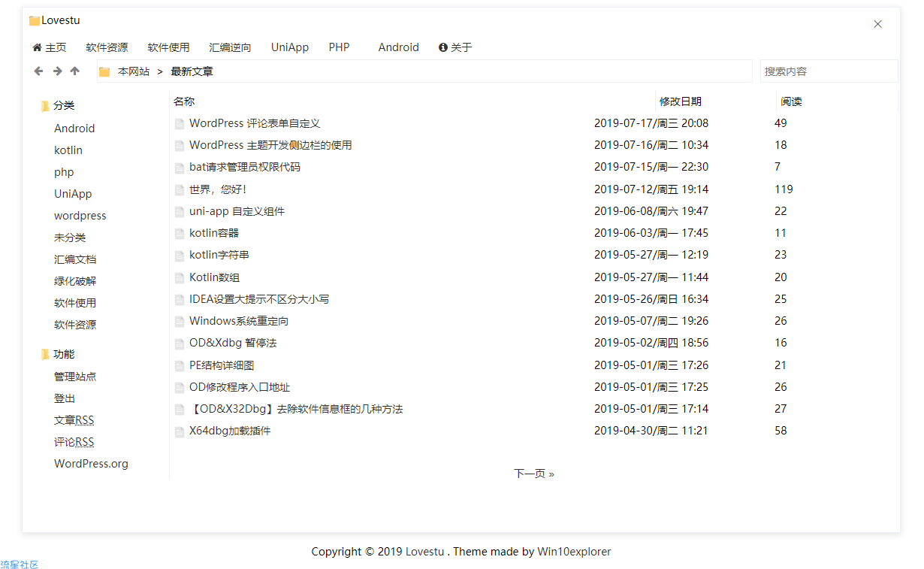Select 软件使用 category in sidebar

point(75,303)
